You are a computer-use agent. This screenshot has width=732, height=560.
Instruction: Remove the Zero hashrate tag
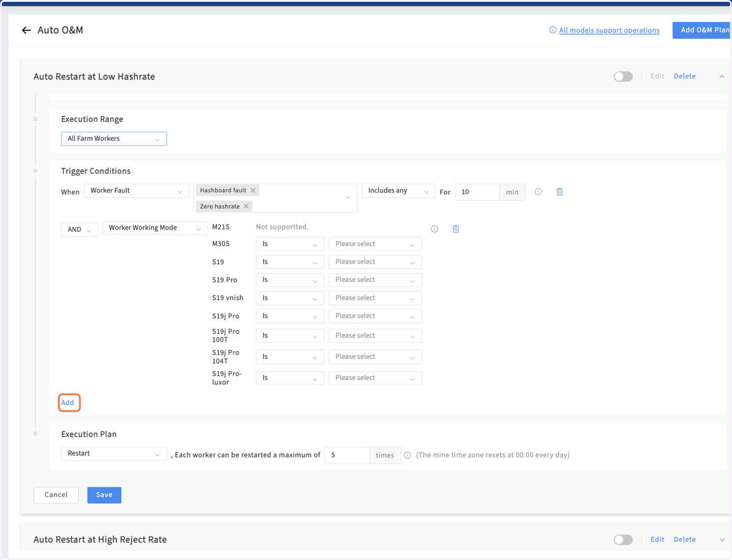point(246,206)
